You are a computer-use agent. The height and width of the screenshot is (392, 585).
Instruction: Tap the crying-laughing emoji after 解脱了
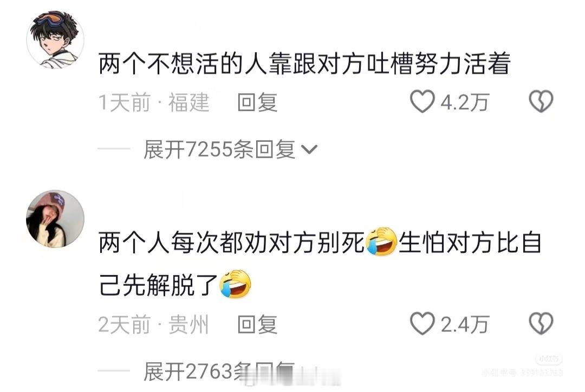pyautogui.click(x=235, y=284)
